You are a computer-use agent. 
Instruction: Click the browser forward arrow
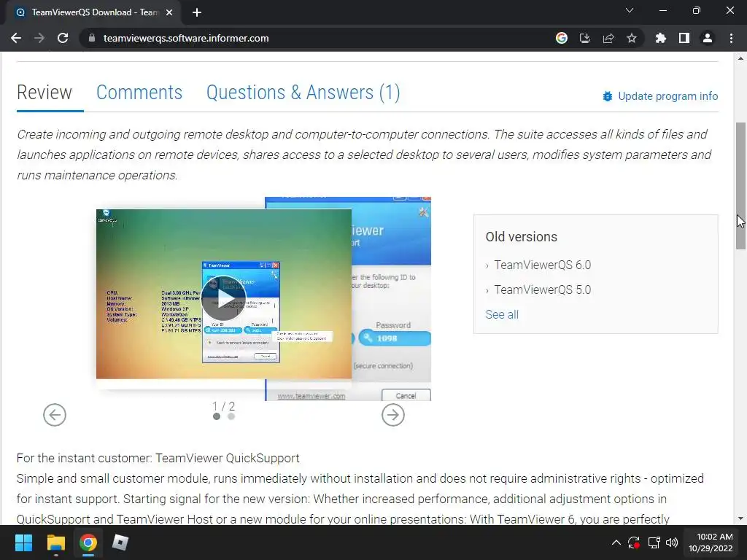pyautogui.click(x=39, y=38)
